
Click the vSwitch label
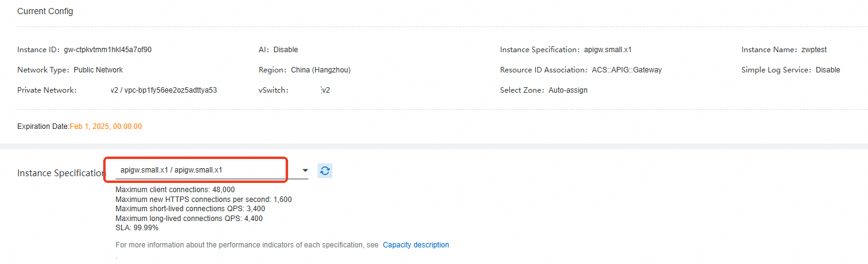pos(273,90)
